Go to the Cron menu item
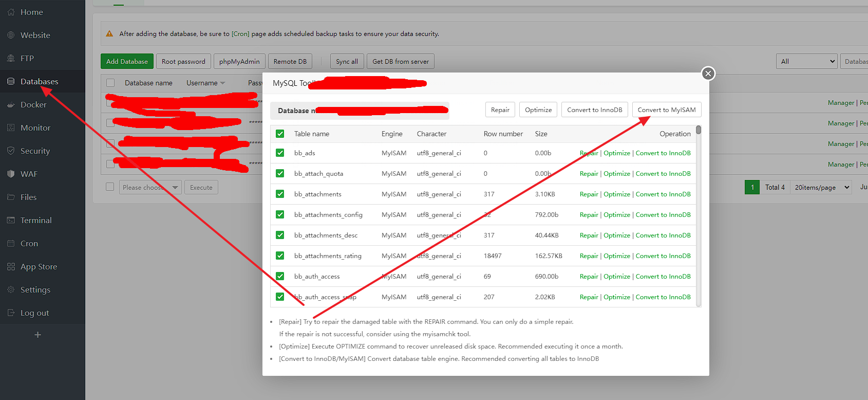868x400 pixels. click(29, 243)
